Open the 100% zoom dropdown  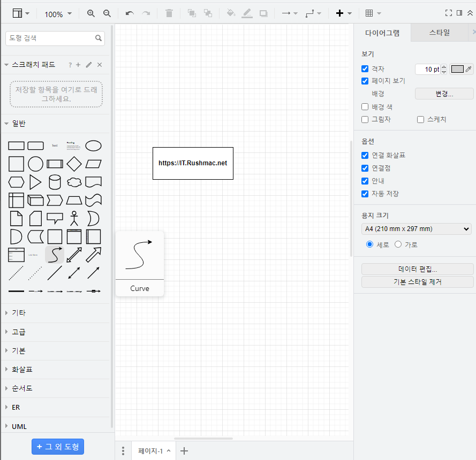tap(58, 14)
